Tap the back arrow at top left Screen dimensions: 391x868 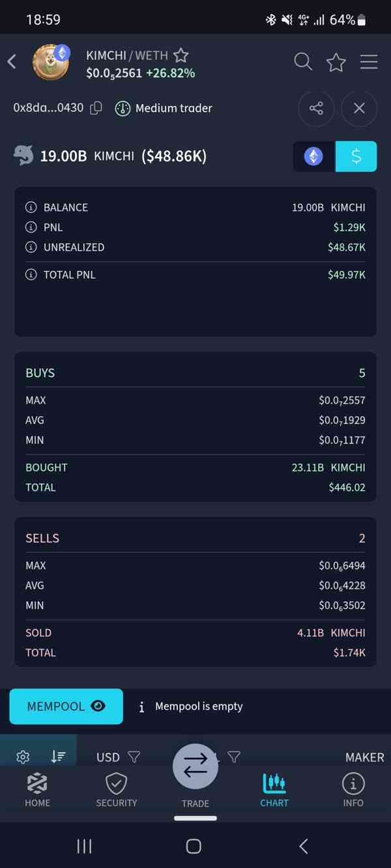tap(12, 62)
